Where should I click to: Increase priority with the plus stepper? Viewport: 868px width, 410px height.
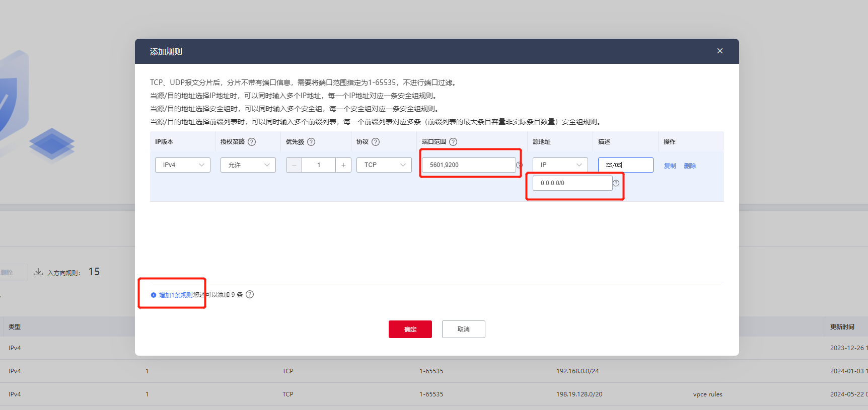[343, 165]
